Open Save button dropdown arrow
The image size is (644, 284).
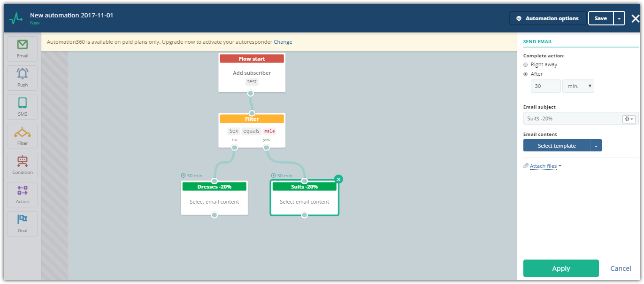point(619,18)
